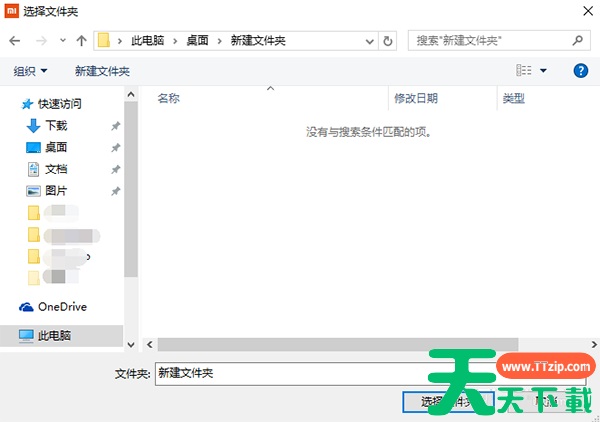Select 新建文件夹 in the address path
Screen dimensions: 600x422
point(258,40)
